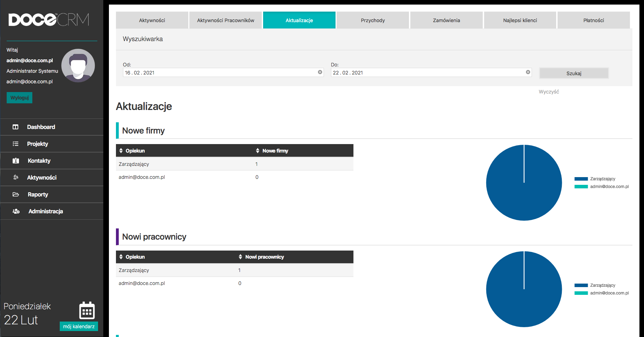Viewport: 644px width, 337px height.
Task: Sort by the Nowe firmy column
Action: (272, 151)
